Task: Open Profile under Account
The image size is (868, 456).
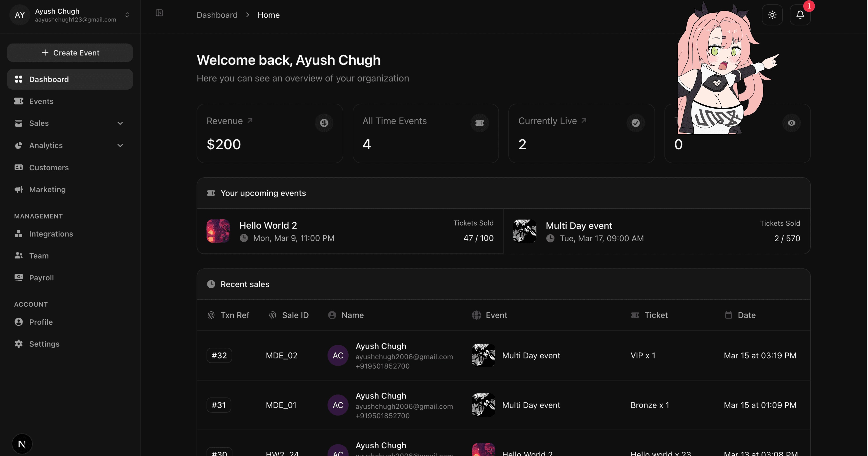Action: (41, 322)
